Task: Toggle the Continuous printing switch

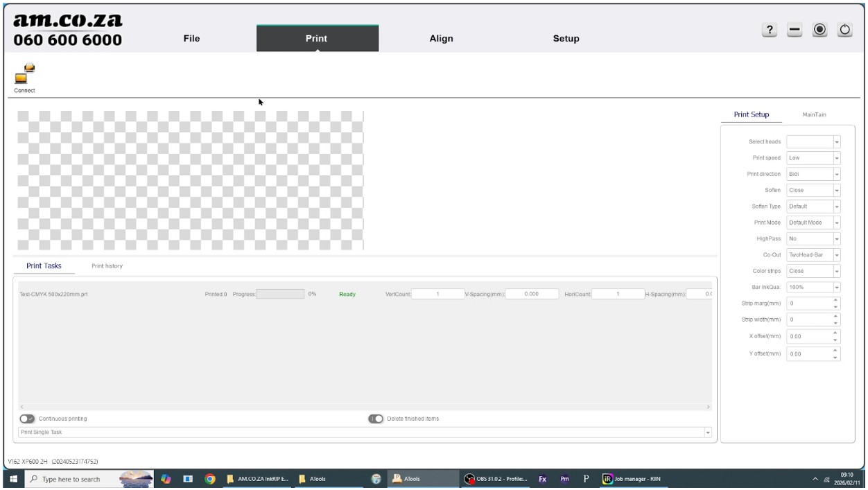Action: pos(27,419)
